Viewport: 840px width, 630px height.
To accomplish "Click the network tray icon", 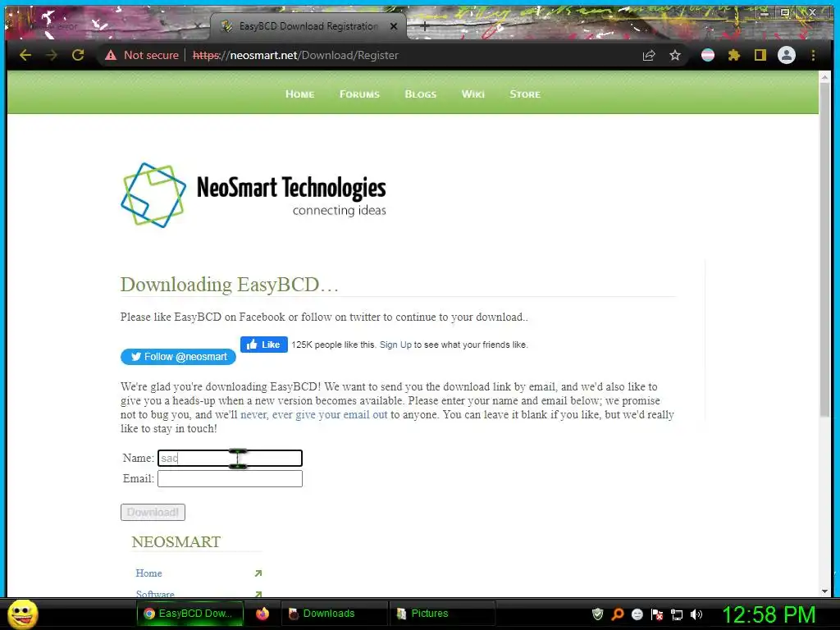I will [677, 614].
